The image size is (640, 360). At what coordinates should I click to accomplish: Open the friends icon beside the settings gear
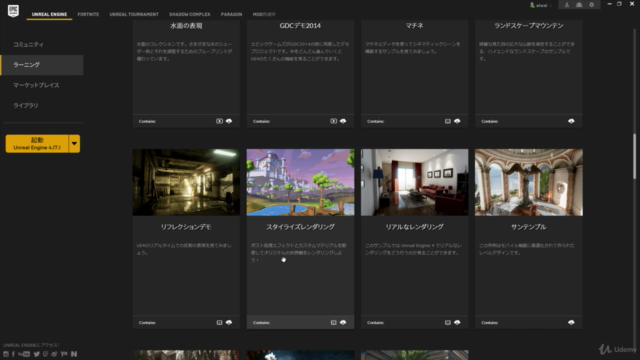point(579,5)
